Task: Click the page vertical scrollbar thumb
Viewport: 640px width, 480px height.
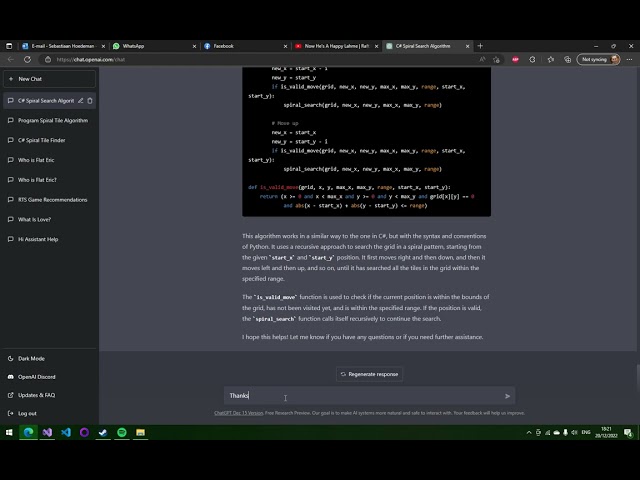Action: (638, 378)
